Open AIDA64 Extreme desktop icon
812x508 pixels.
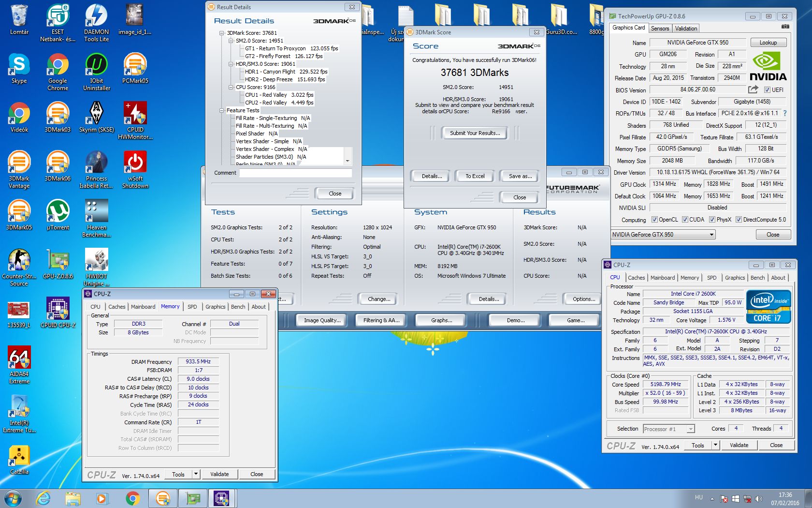(19, 365)
